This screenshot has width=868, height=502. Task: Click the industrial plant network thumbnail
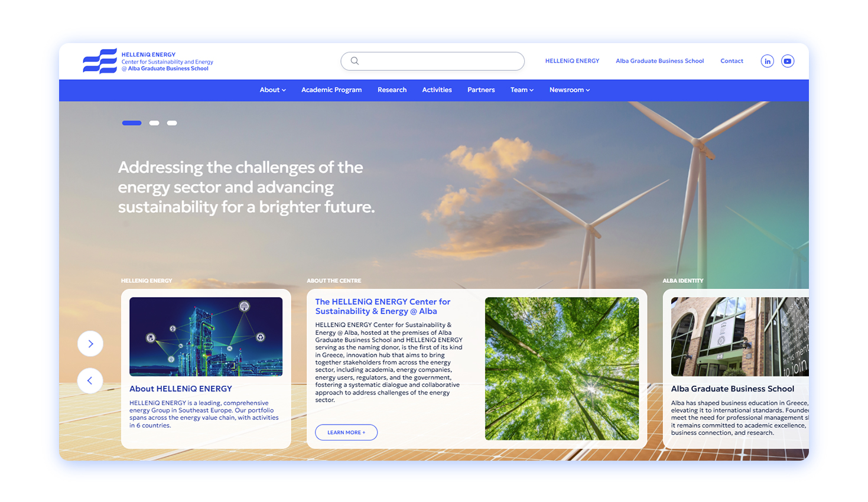[206, 337]
